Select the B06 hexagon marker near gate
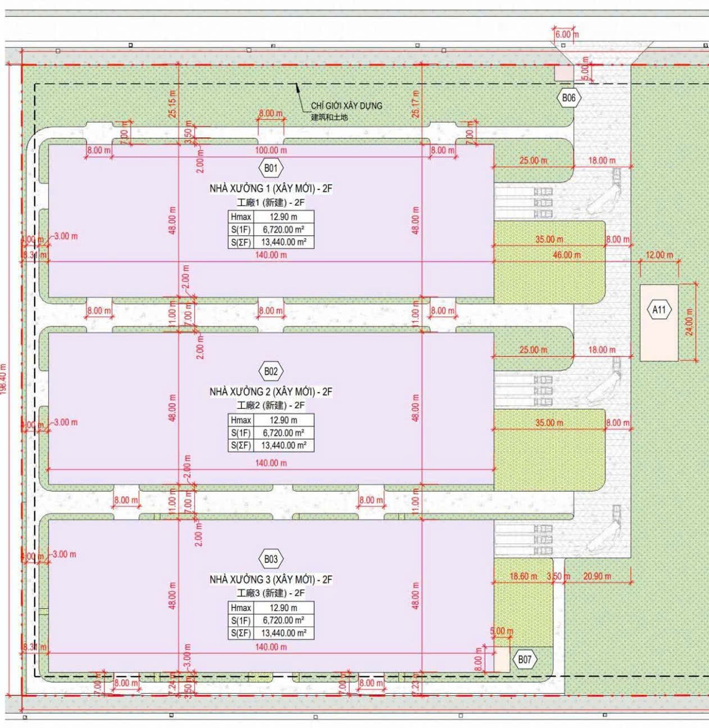This screenshot has height=728, width=709. pos(569,98)
